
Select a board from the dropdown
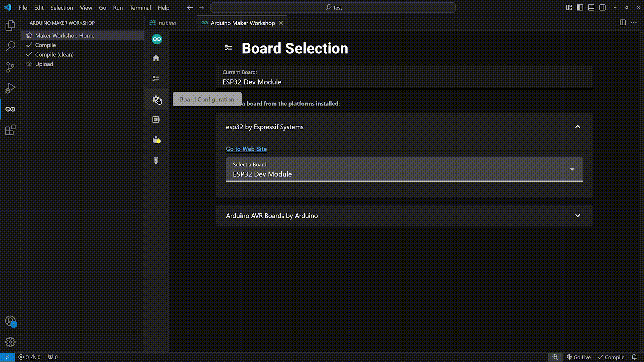(x=404, y=169)
